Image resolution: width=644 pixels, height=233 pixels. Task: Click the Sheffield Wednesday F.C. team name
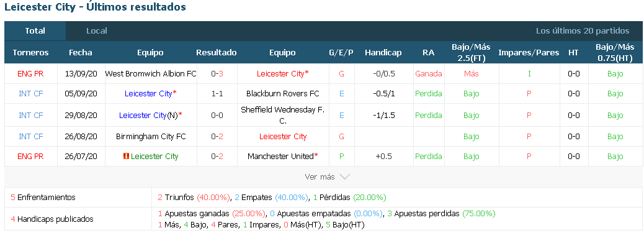pos(282,116)
